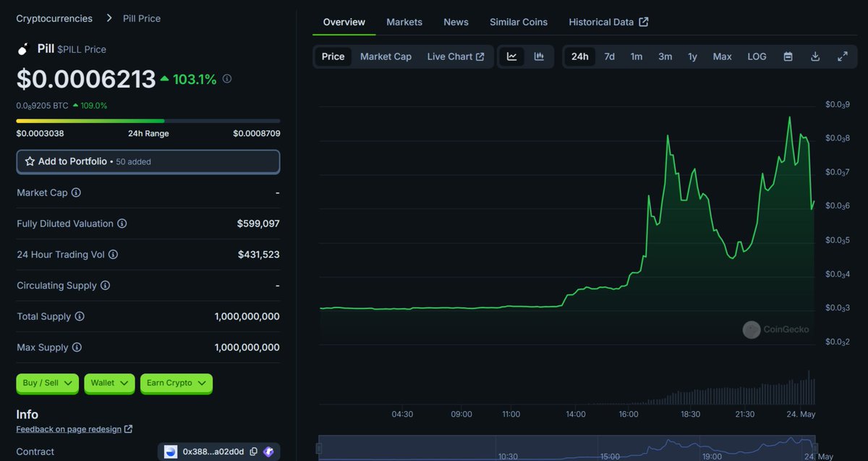Click info icon beside 24 Hour Trading Vol

(113, 255)
